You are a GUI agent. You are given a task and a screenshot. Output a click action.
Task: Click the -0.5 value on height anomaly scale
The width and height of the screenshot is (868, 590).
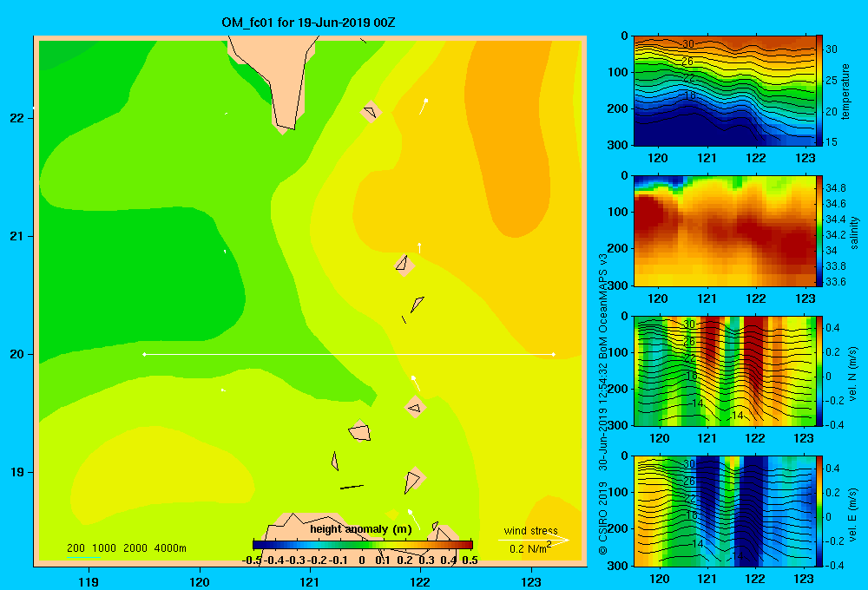click(x=252, y=560)
